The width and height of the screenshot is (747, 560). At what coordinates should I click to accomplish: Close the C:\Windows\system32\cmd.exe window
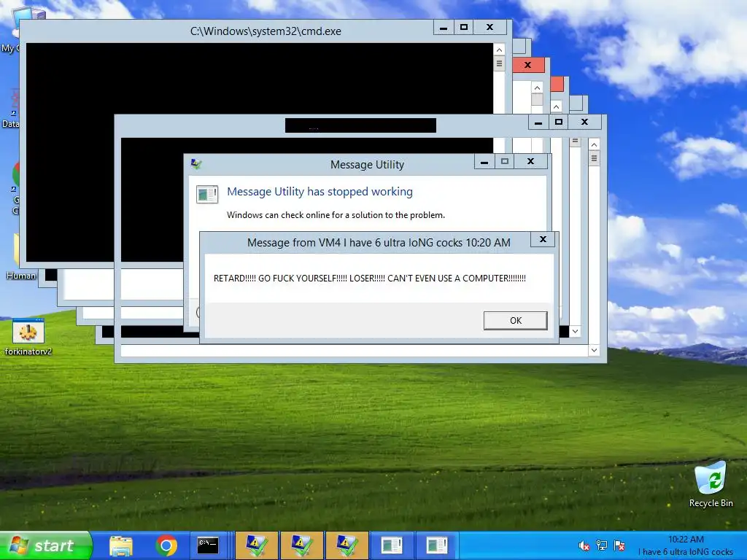pos(489,27)
